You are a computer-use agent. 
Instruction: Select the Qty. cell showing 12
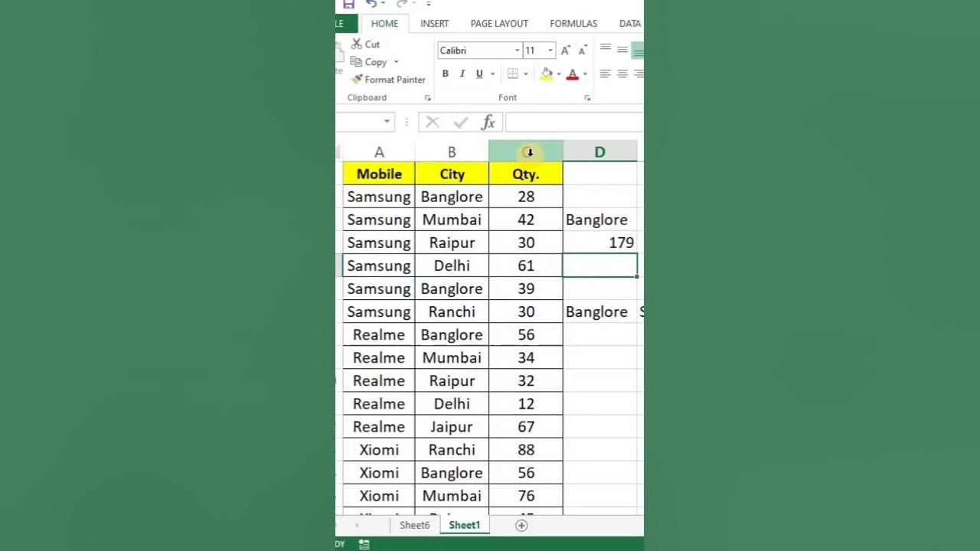[526, 403]
